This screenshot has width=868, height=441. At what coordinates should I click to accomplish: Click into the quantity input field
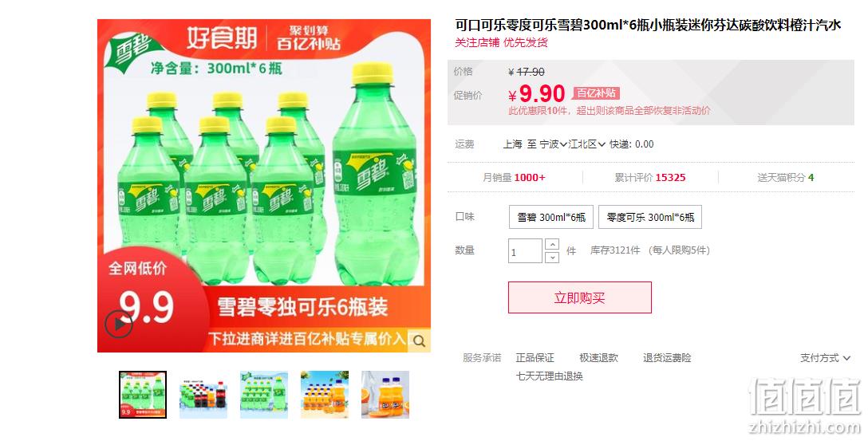coord(525,250)
